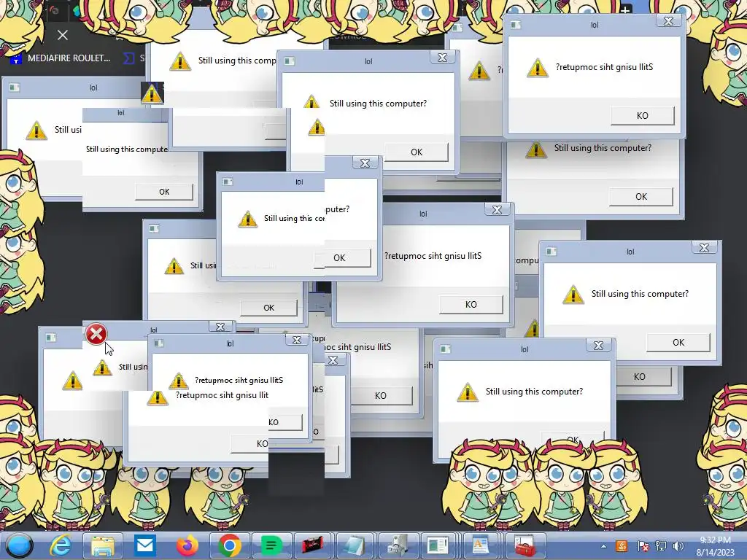Click the warning icon in far-right lol dialog
This screenshot has width=747, height=560.
point(573,295)
